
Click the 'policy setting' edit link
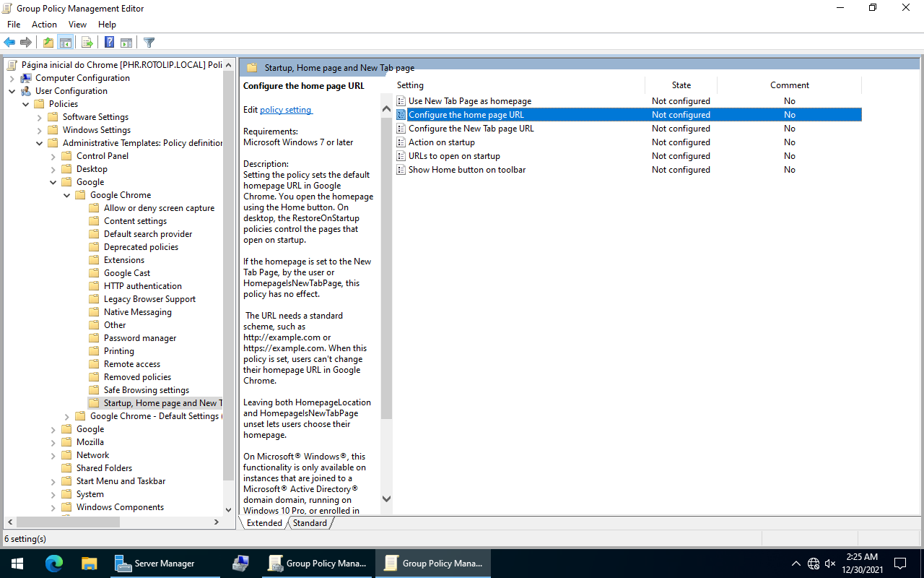coord(286,110)
